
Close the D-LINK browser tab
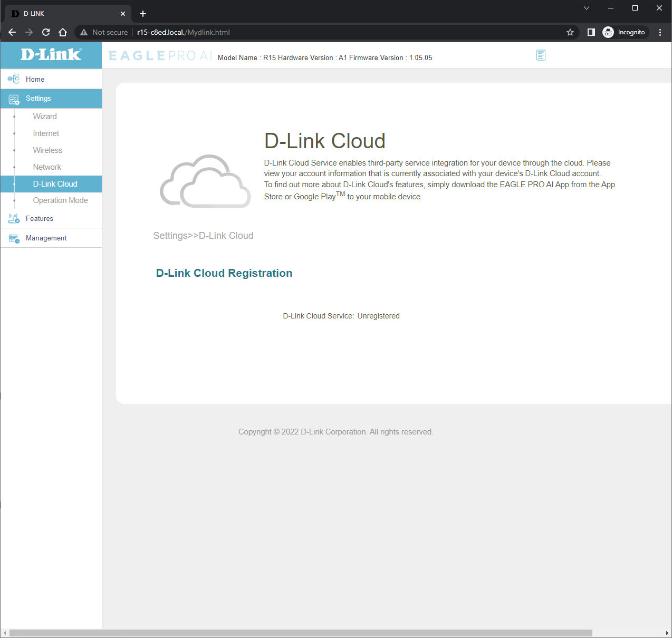point(123,14)
